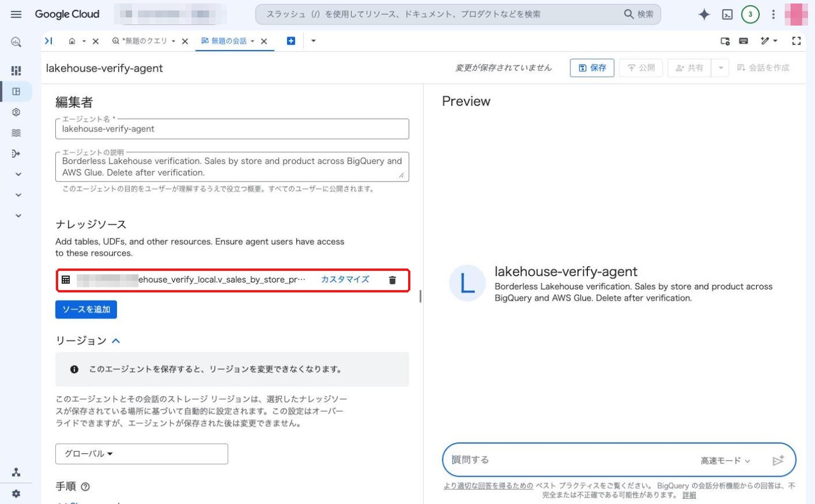Viewport: 815px width, 504px height.
Task: Open the settings gear in left sidebar
Action: [16, 494]
